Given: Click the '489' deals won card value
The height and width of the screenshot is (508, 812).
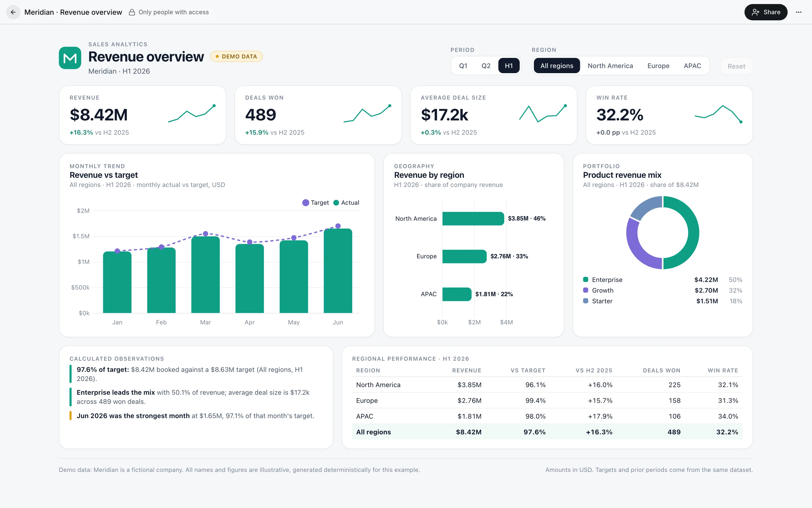Looking at the screenshot, I should [261, 115].
